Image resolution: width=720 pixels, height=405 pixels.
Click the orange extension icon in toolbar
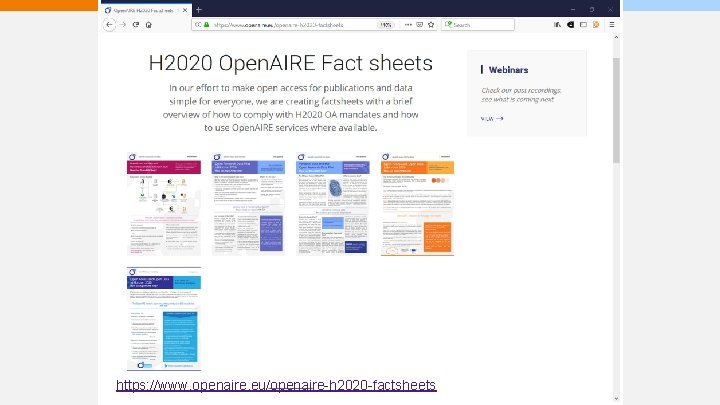[596, 25]
